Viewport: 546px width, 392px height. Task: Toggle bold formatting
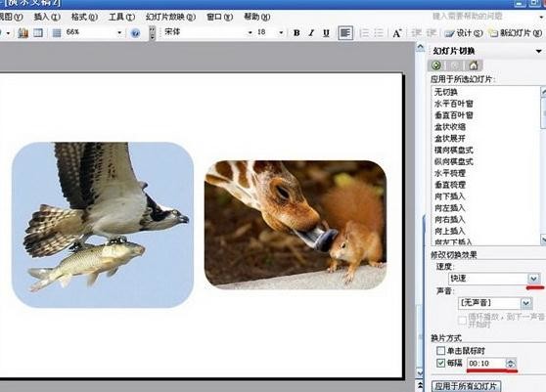point(296,33)
